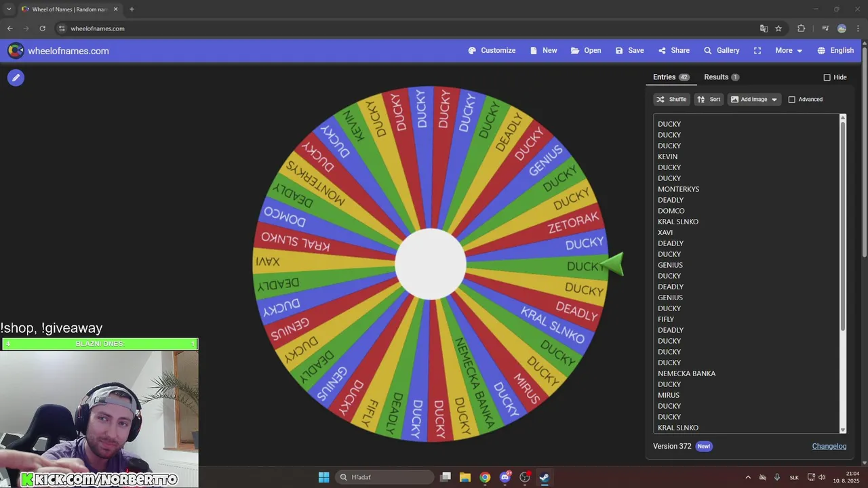Open the Changelog link

click(x=829, y=446)
